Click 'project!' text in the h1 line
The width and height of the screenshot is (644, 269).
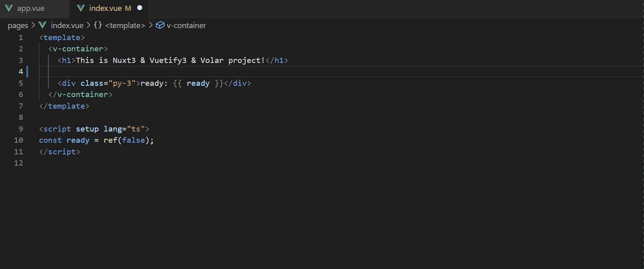coord(247,61)
